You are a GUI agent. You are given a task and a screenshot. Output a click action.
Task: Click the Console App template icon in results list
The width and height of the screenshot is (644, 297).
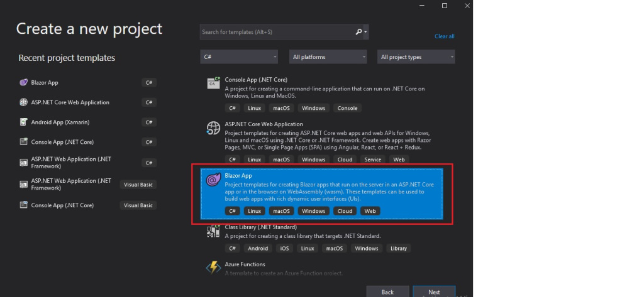214,84
